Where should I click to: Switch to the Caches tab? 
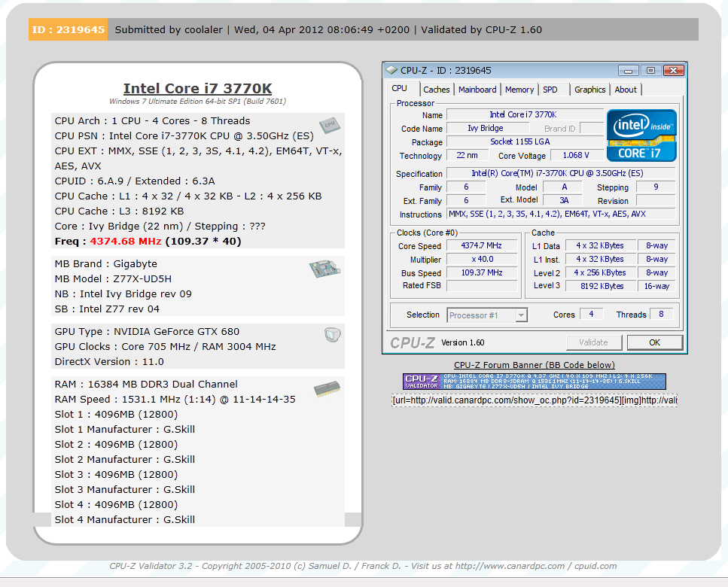coord(436,90)
